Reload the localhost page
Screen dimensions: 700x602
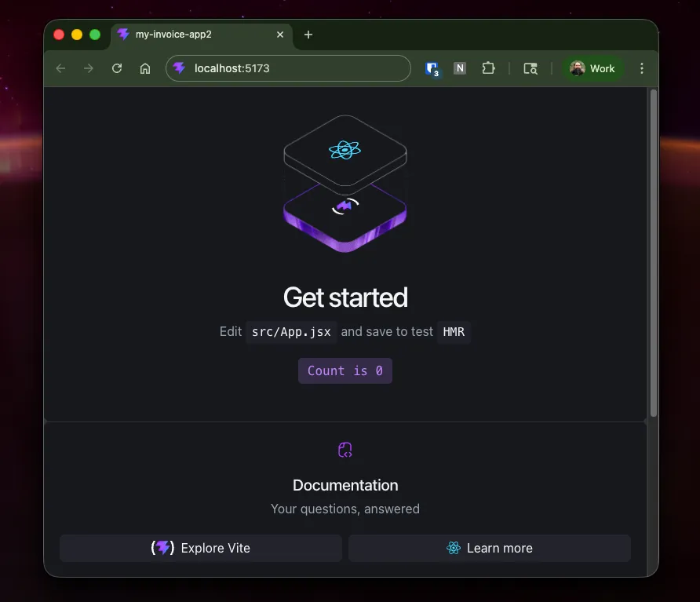click(x=117, y=68)
